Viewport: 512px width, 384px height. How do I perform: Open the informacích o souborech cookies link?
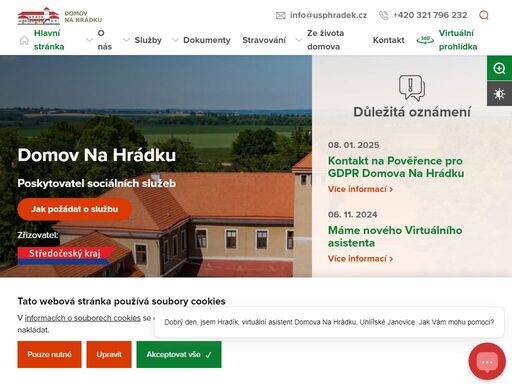pyautogui.click(x=83, y=318)
